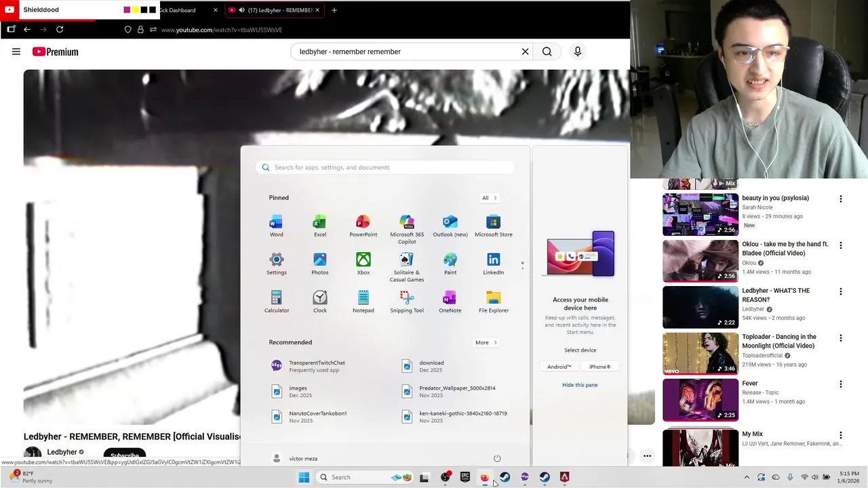868x488 pixels.
Task: Launch Notepad from pinned apps
Action: point(363,302)
